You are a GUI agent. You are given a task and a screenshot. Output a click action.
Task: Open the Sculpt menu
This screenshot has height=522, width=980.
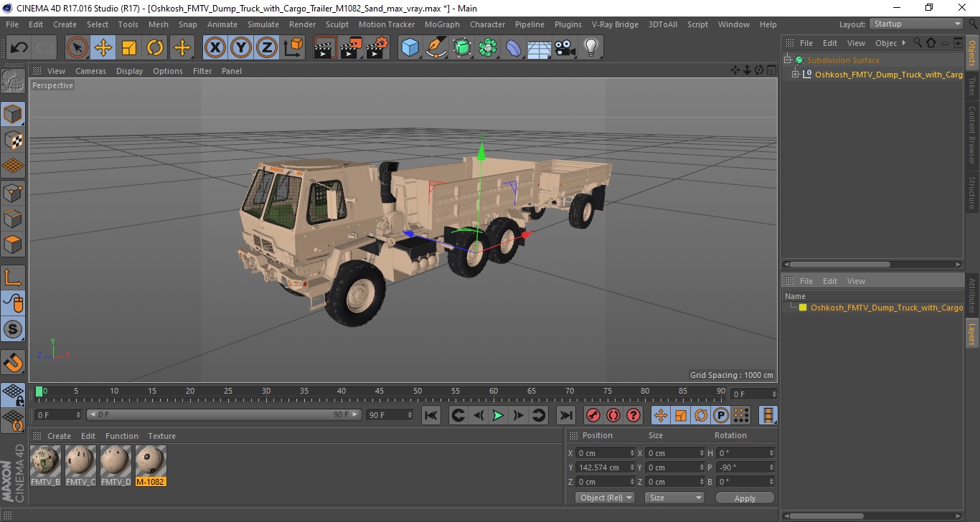click(x=337, y=24)
